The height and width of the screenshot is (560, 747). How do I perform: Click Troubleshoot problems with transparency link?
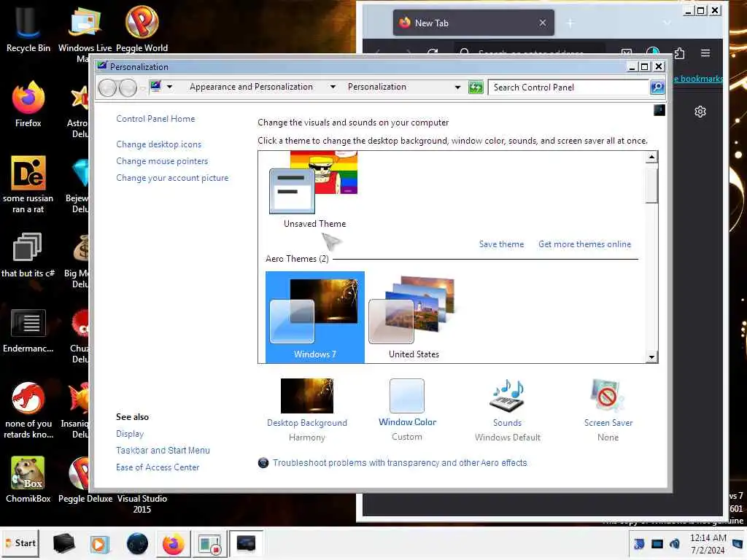coord(400,463)
